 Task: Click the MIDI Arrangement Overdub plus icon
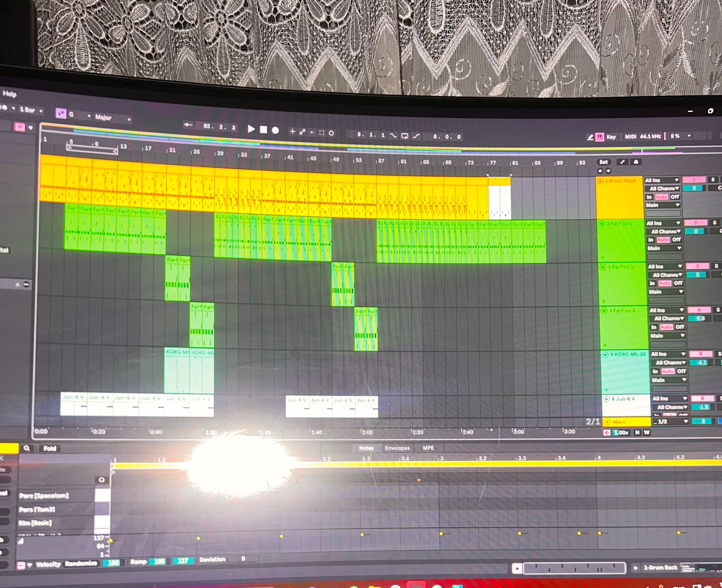pyautogui.click(x=293, y=131)
